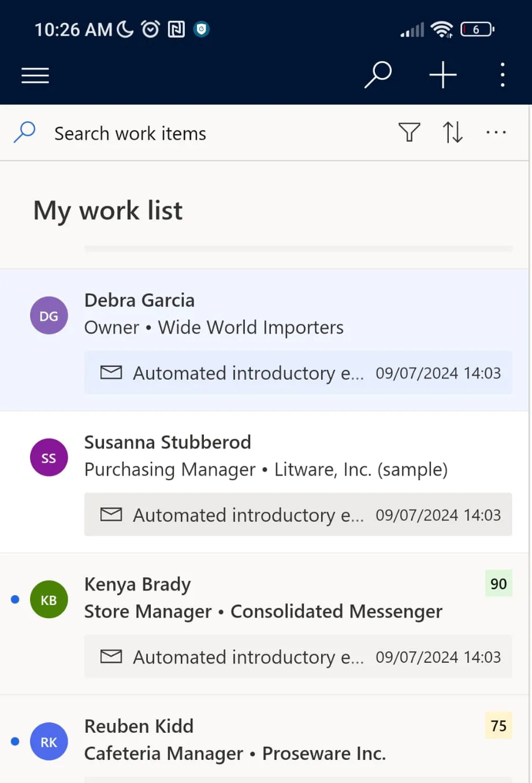Tap the plus icon to create record
The image size is (532, 783).
[x=443, y=75]
